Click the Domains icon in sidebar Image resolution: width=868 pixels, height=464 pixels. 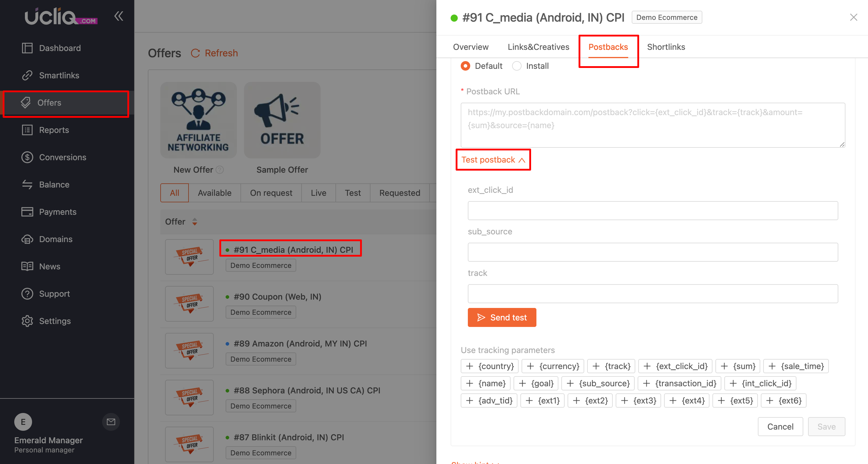[x=27, y=239]
